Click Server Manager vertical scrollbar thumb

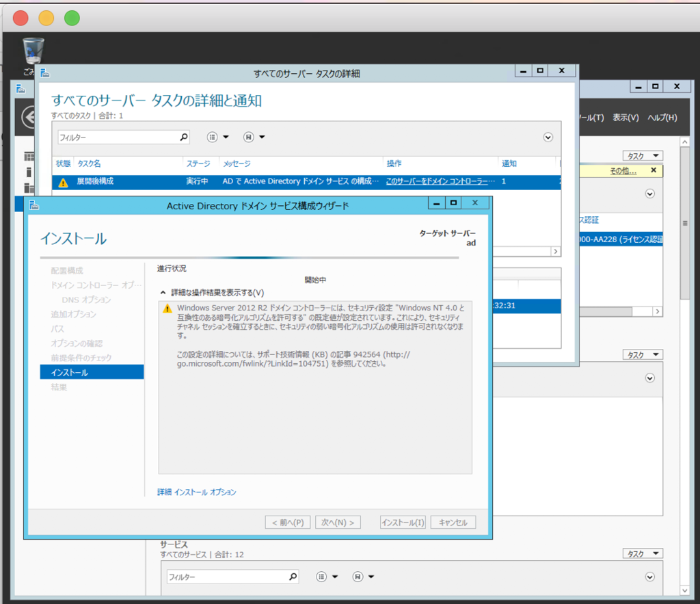coord(685,224)
